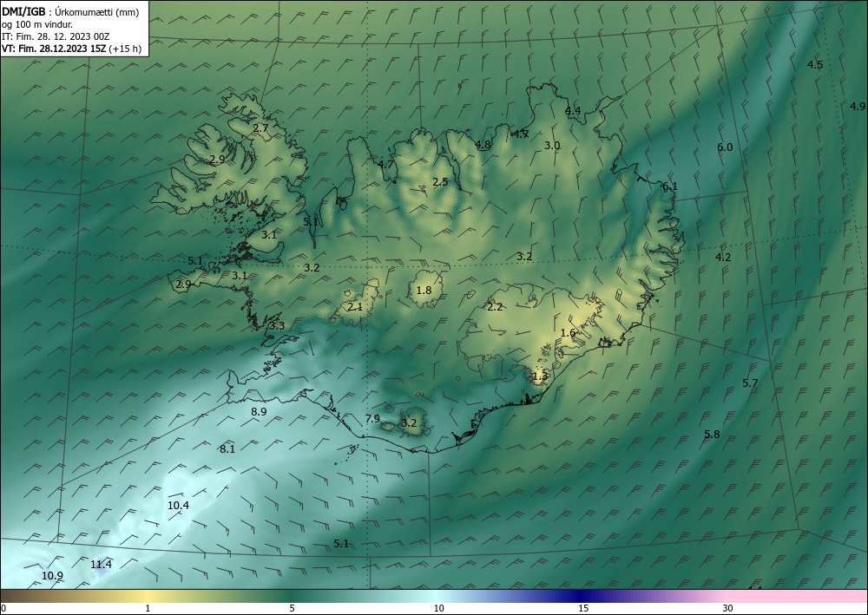Click the 8.1 value label

[x=227, y=449]
